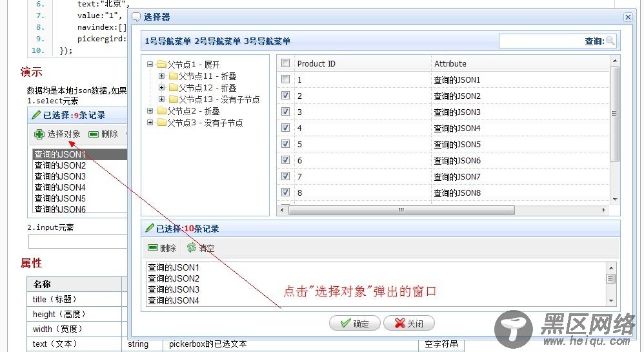This screenshot has height=352, width=644.
Task: Click the 清空 label in selected toolbar
Action: pos(206,248)
